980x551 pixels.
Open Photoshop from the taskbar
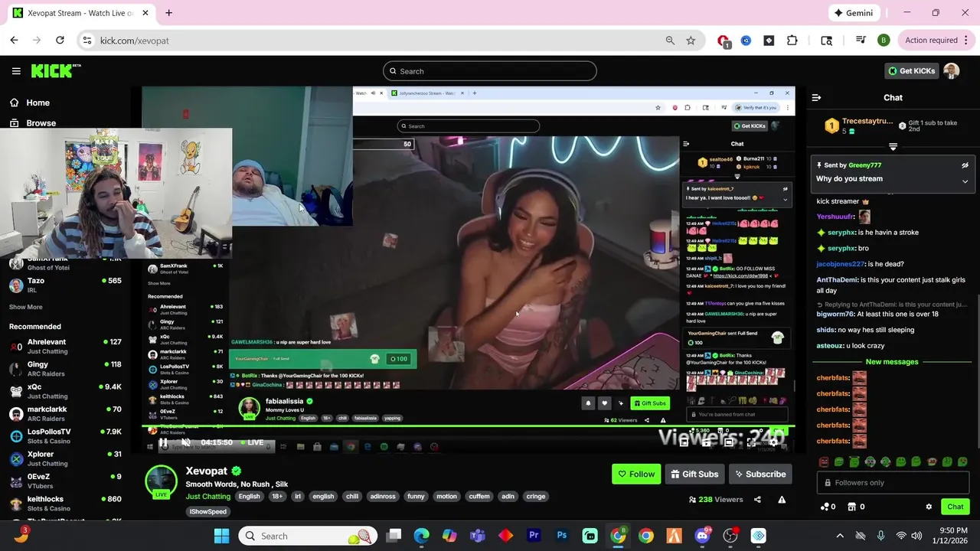562,536
